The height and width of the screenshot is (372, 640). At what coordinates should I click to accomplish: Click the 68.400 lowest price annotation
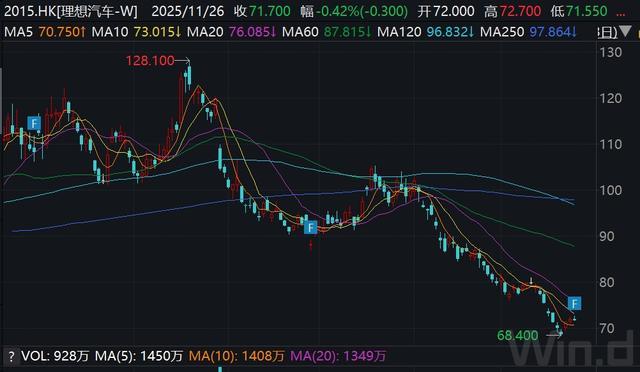click(518, 336)
